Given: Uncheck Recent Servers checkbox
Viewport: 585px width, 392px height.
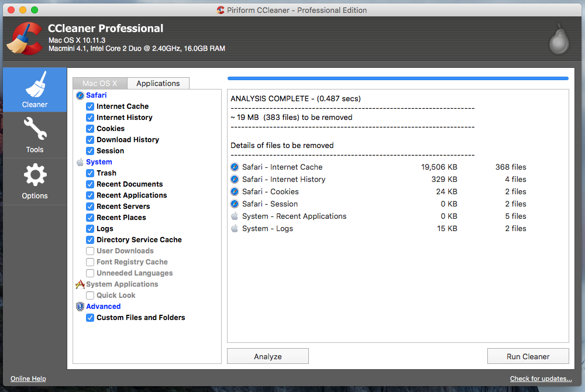Looking at the screenshot, I should 90,207.
